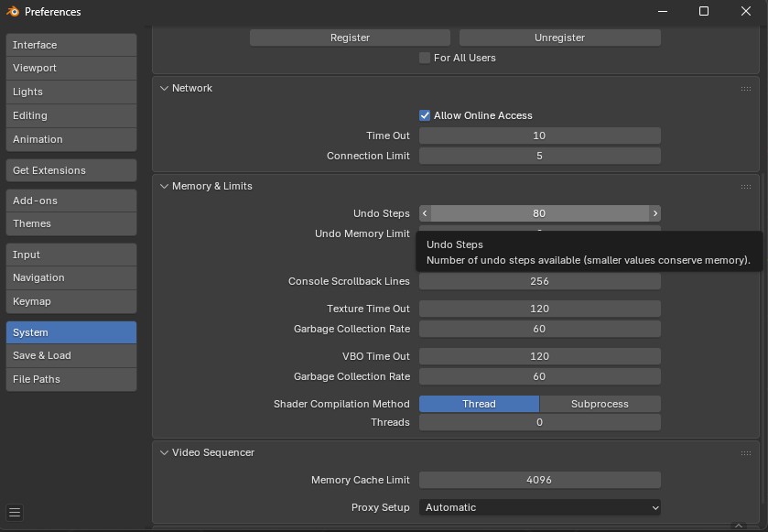
Task: Increase Undo Steps with right arrow
Action: 654,213
